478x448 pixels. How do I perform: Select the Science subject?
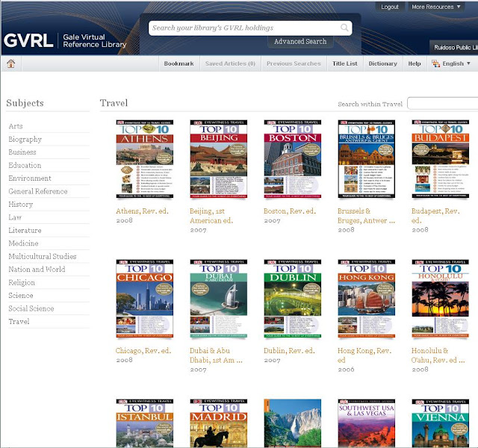(x=21, y=296)
